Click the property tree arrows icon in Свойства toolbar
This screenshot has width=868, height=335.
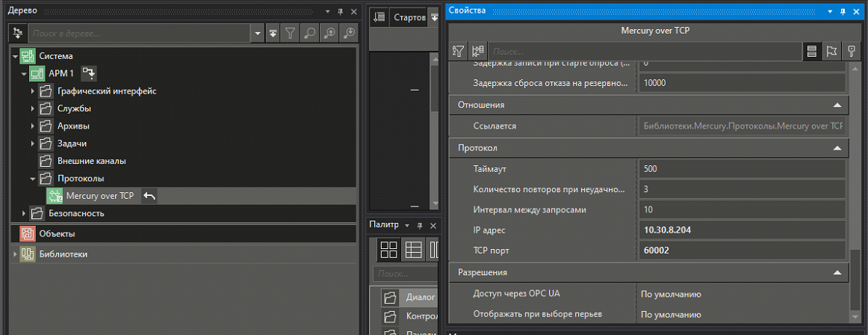478,52
